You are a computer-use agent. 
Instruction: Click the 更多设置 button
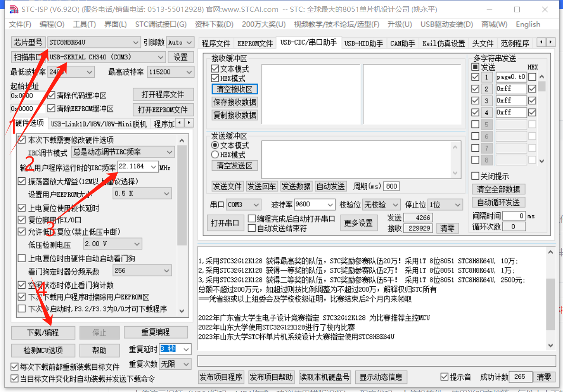(359, 223)
